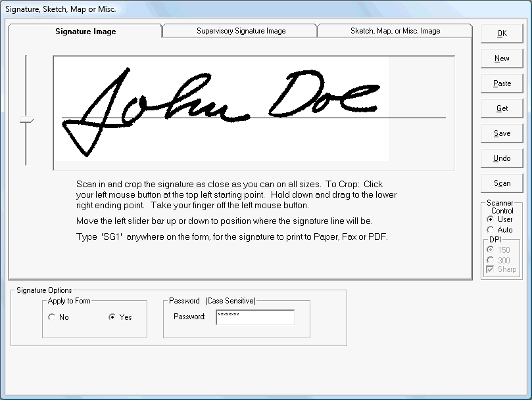Screen dimensions: 532x400
Task: Click the Undo button
Action: [502, 158]
